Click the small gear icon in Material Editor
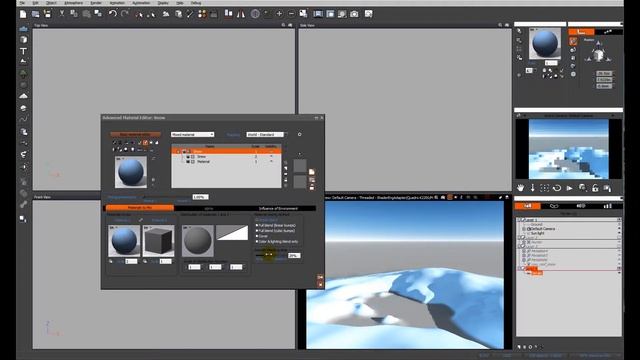This screenshot has width=640, height=360. (300, 134)
